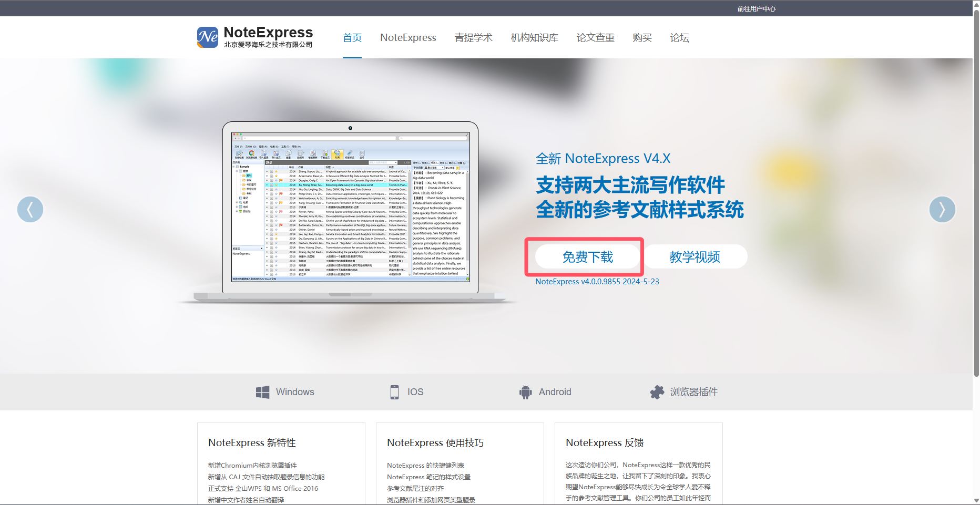Viewport: 980px width, 505px height.
Task: Click the IOS phone icon
Action: coord(394,392)
